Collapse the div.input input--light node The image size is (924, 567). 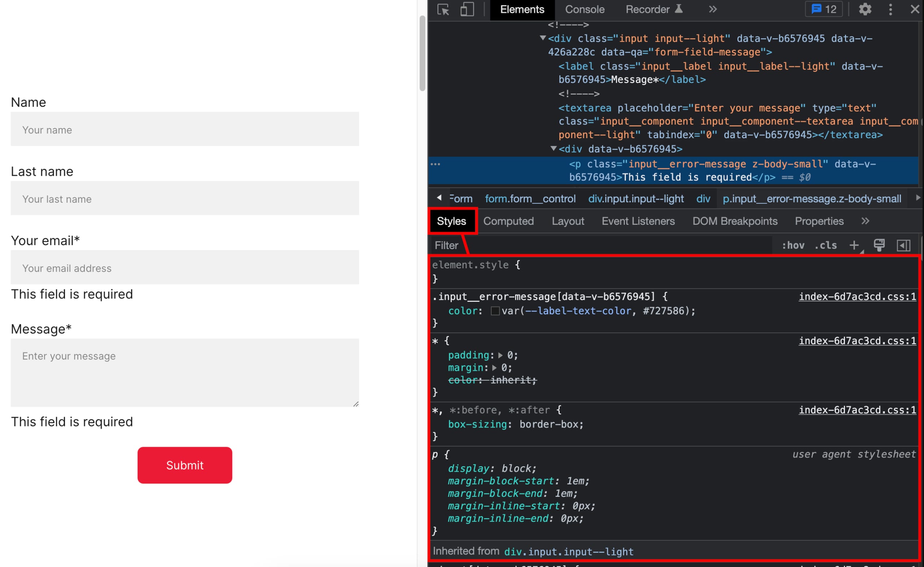[x=542, y=38]
